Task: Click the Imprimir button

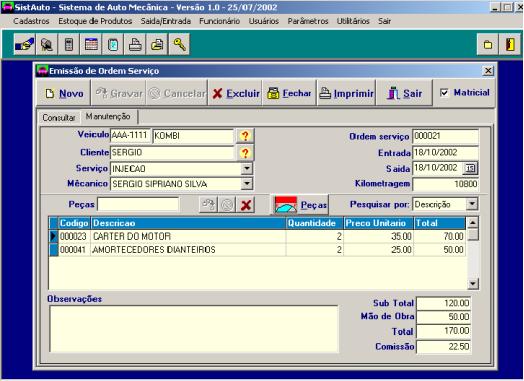Action: (x=346, y=93)
